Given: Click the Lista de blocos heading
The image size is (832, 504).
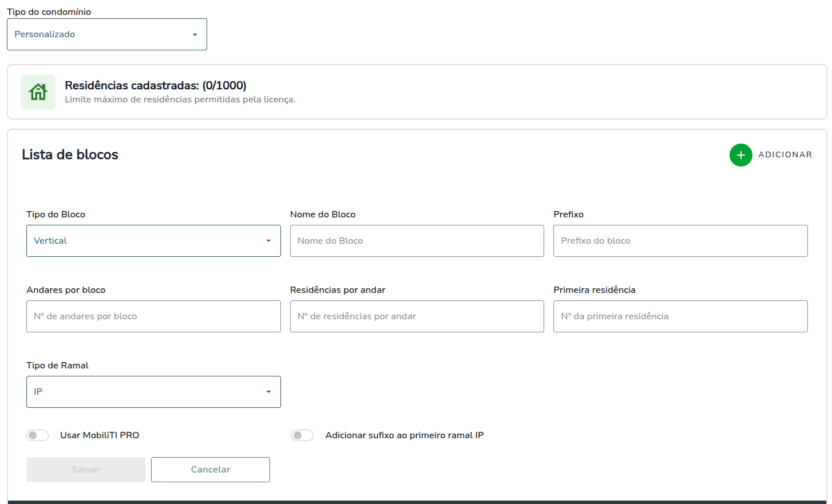Looking at the screenshot, I should point(70,154).
